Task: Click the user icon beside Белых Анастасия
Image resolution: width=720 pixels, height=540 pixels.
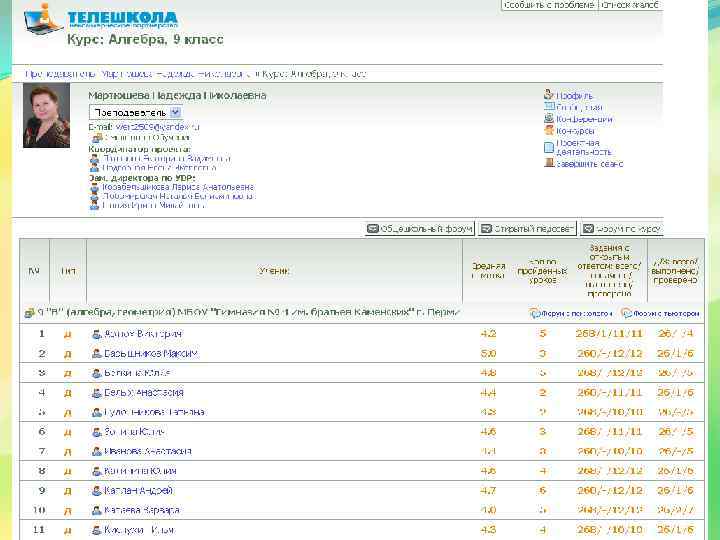Action: [96, 393]
